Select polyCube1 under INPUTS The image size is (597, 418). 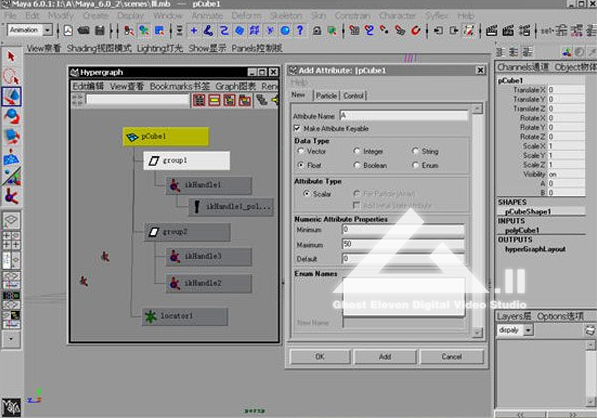[x=522, y=230]
